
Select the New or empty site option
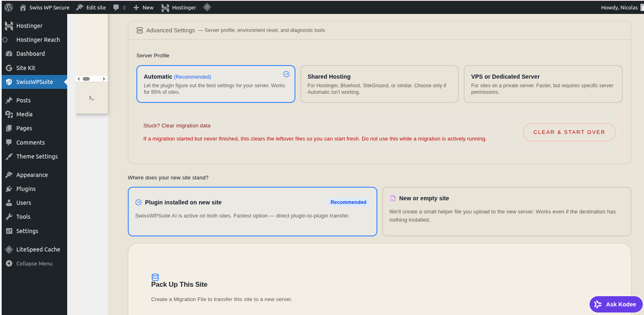[x=506, y=211]
